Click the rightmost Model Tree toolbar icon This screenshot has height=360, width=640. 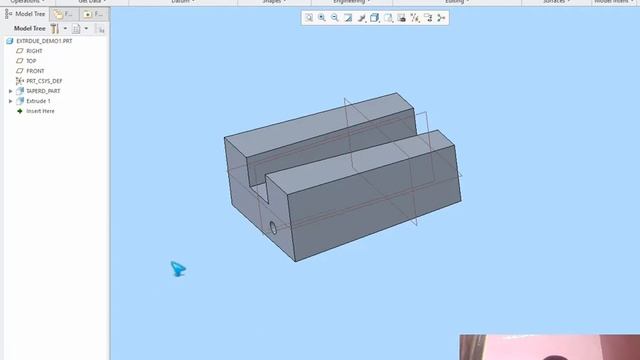(100, 29)
